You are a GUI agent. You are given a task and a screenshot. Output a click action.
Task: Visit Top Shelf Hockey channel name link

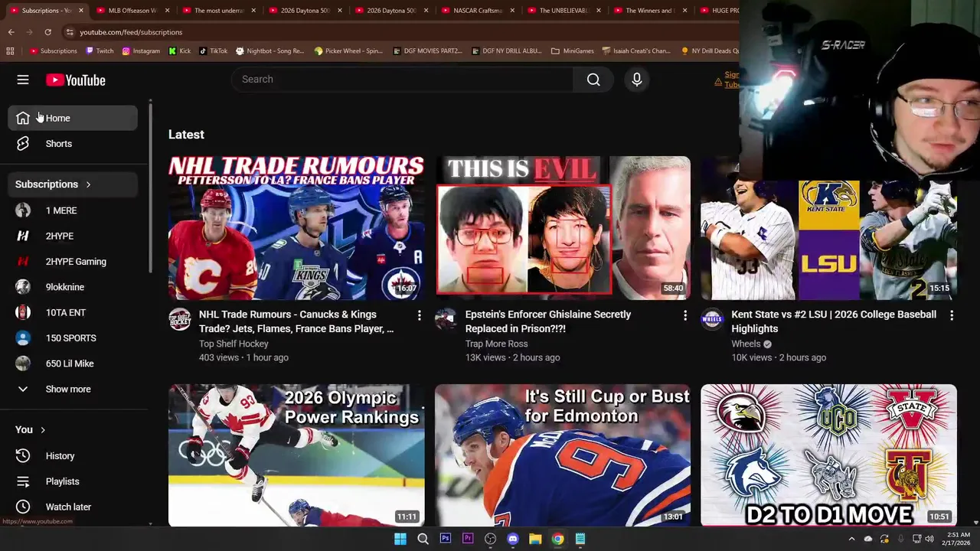[234, 344]
